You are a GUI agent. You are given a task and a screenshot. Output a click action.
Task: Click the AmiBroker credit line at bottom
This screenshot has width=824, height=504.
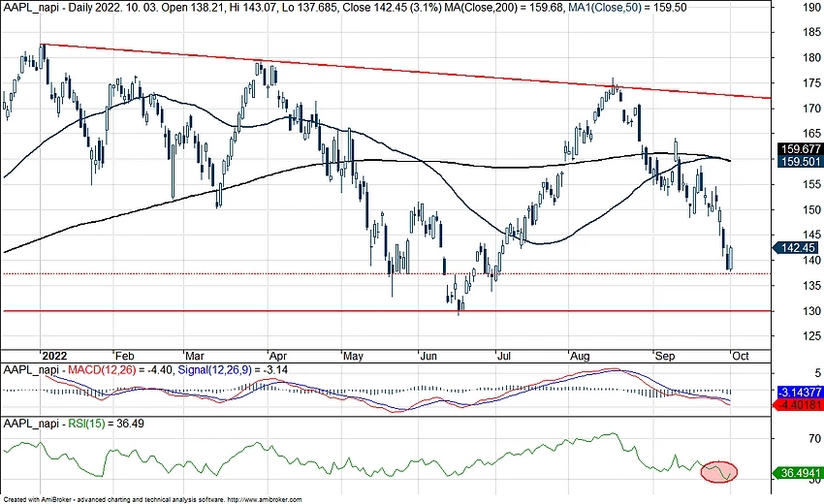pyautogui.click(x=152, y=500)
